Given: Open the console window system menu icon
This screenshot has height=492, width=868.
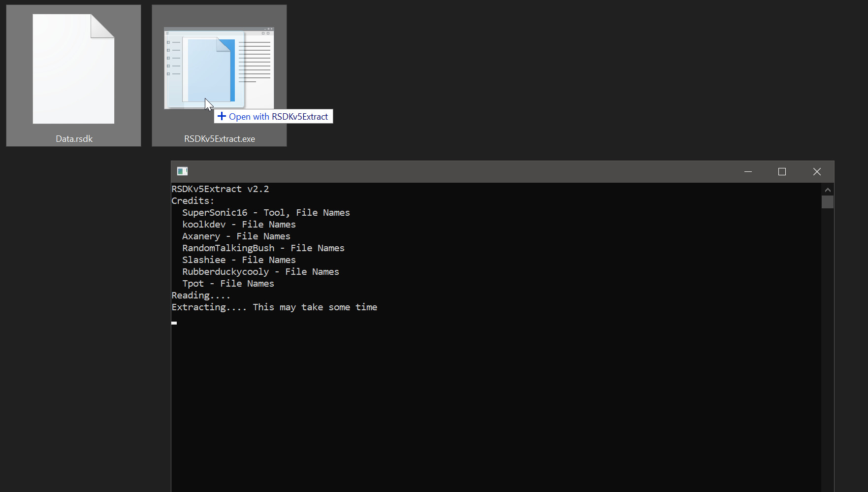Looking at the screenshot, I should pyautogui.click(x=182, y=171).
